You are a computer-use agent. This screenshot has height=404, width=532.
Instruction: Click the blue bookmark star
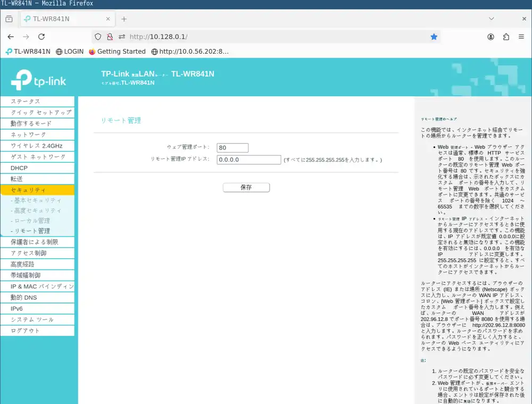coord(434,37)
